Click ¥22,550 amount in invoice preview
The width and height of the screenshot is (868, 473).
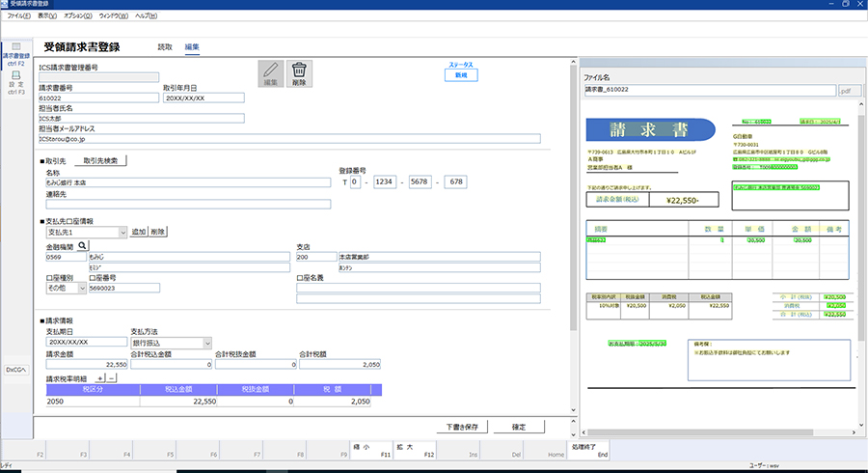tap(683, 201)
